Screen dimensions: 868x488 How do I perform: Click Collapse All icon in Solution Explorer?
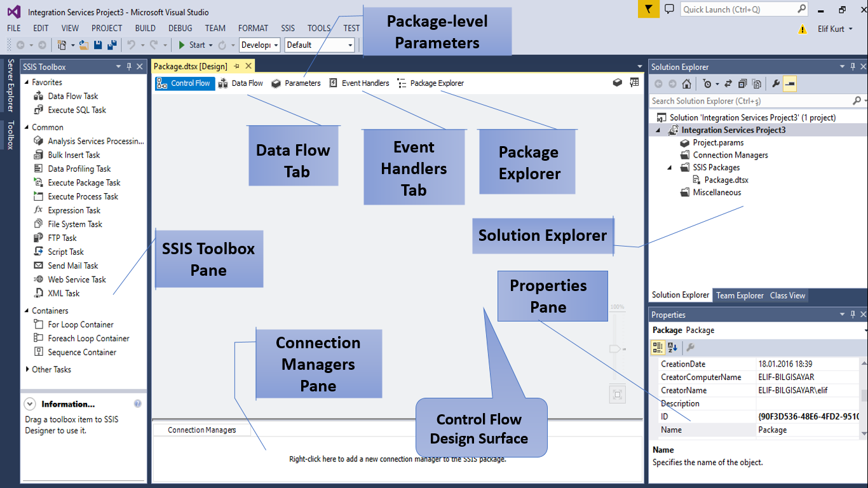click(x=742, y=84)
